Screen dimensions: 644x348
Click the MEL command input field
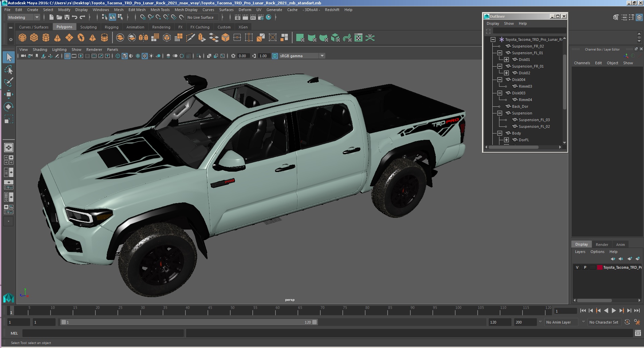[x=103, y=333]
